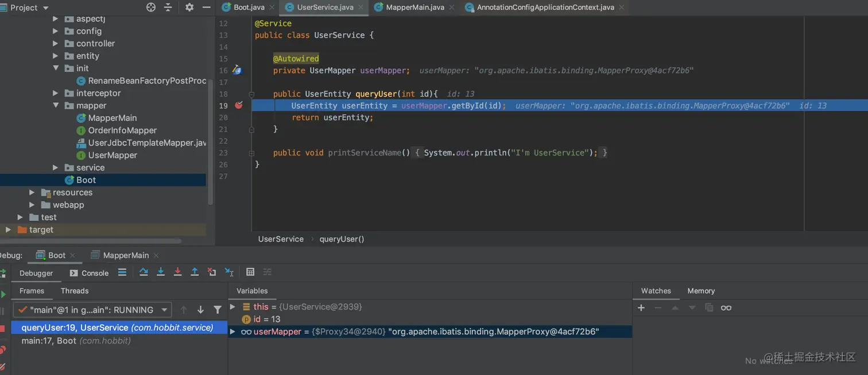The width and height of the screenshot is (868, 375).
Task: Expand the controller folder
Action: (x=56, y=44)
